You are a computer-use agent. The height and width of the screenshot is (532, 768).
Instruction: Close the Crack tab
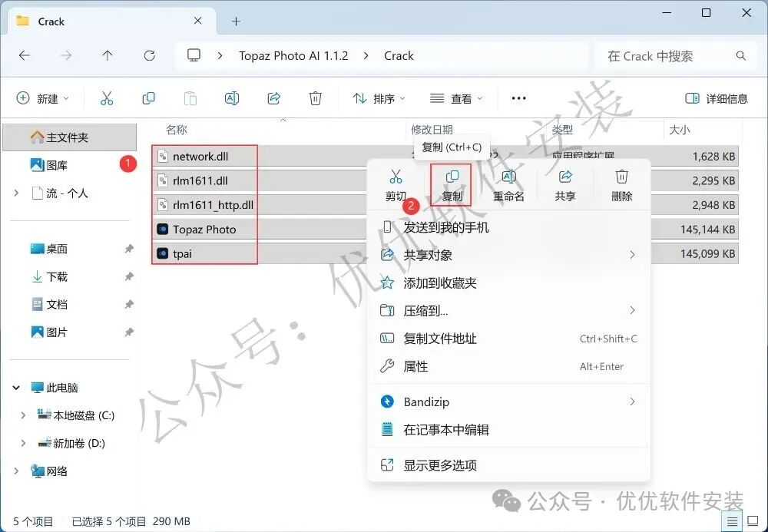pyautogui.click(x=198, y=21)
